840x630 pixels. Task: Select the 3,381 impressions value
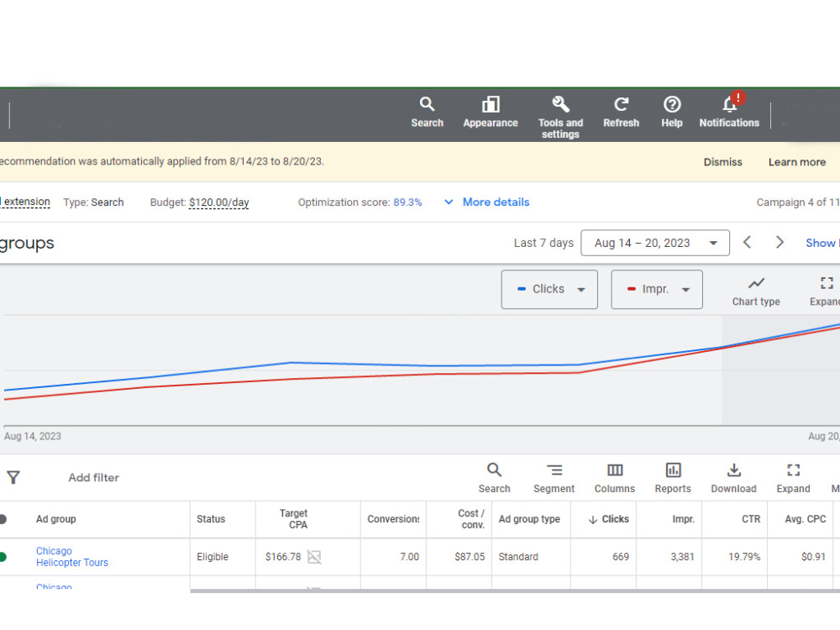(x=682, y=557)
